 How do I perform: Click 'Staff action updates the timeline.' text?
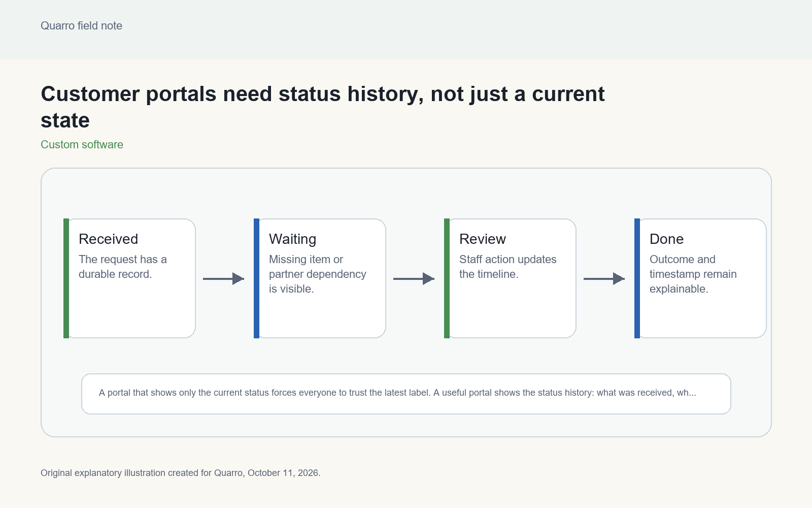[507, 267]
